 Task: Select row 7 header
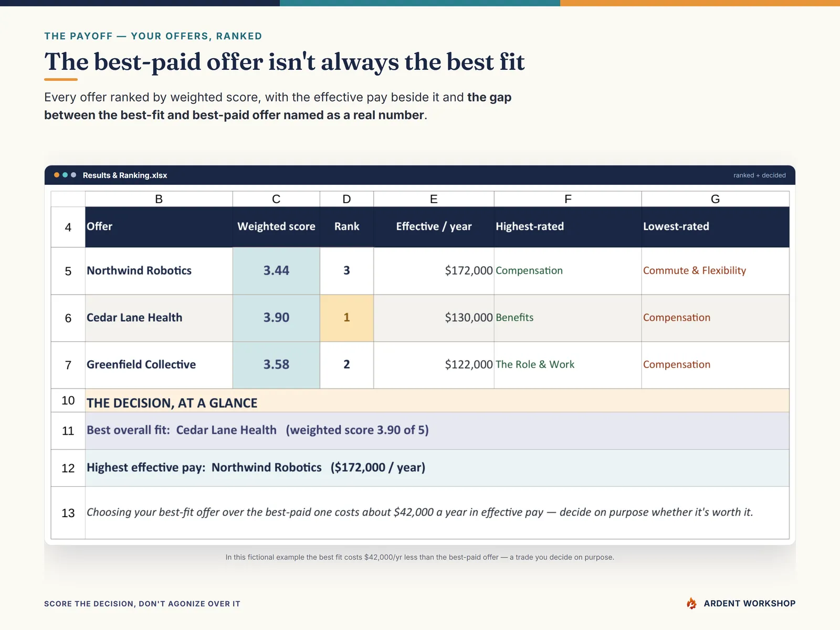[x=68, y=365]
